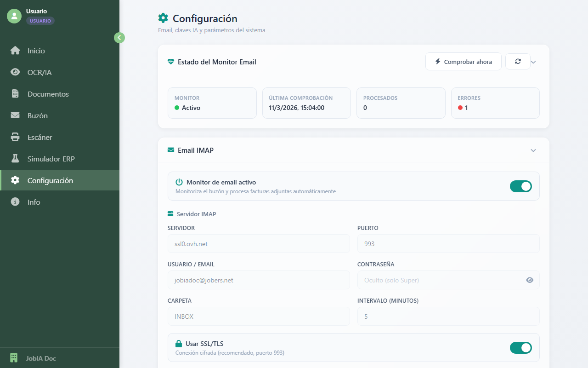This screenshot has height=368, width=588.
Task: Click the Inicio home icon
Action: coord(15,51)
